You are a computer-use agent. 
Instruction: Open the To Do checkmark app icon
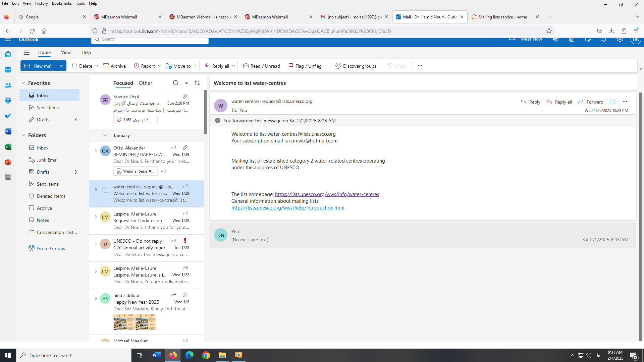(x=8, y=116)
